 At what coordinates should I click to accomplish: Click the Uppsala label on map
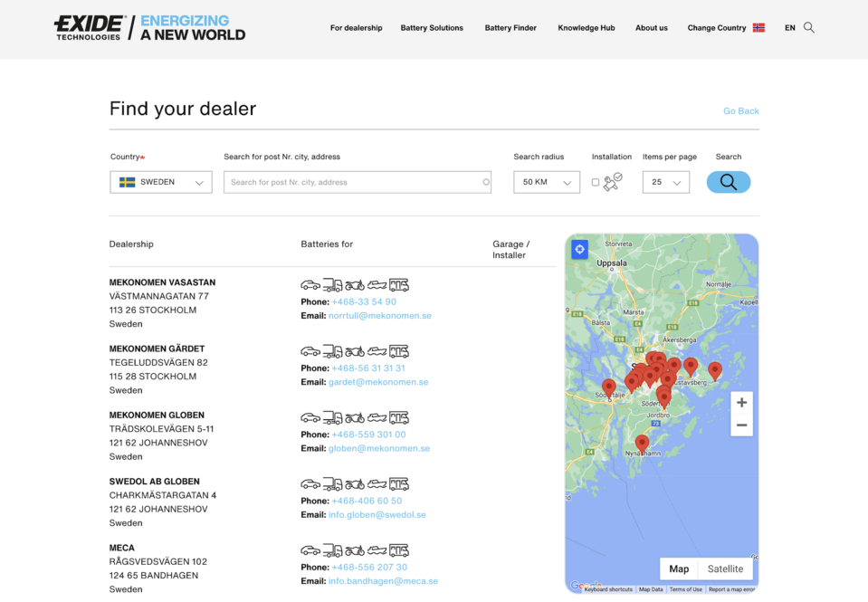click(x=612, y=263)
